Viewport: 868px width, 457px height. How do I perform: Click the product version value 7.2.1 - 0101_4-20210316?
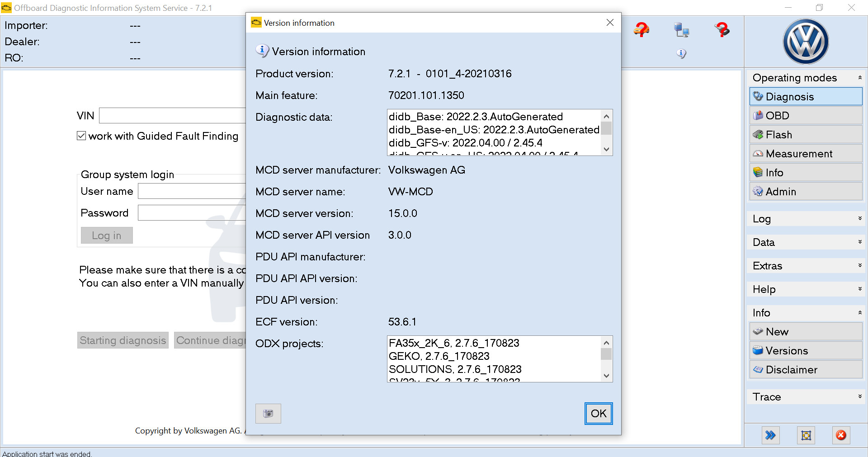point(450,74)
